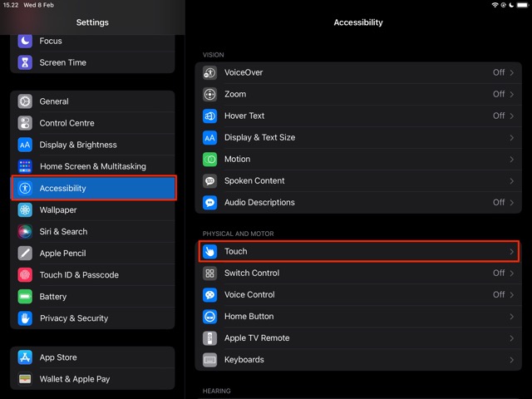Tap the App Store icon

click(x=25, y=357)
